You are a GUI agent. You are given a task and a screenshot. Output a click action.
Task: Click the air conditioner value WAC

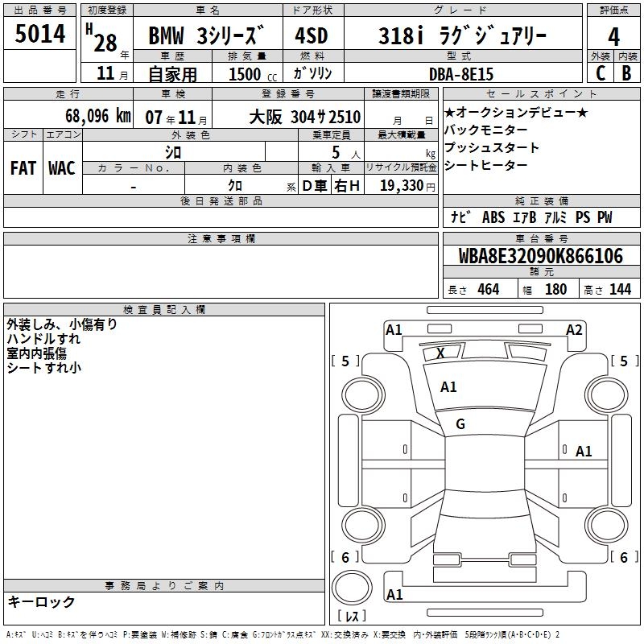(62, 168)
